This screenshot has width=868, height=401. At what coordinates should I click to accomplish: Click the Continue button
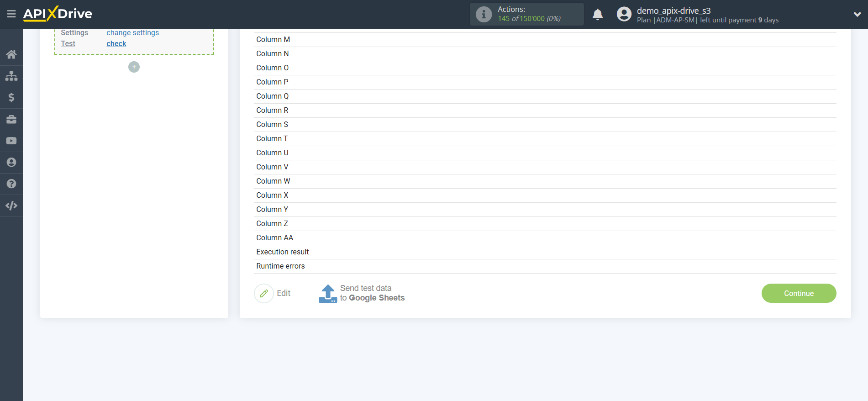(x=799, y=293)
